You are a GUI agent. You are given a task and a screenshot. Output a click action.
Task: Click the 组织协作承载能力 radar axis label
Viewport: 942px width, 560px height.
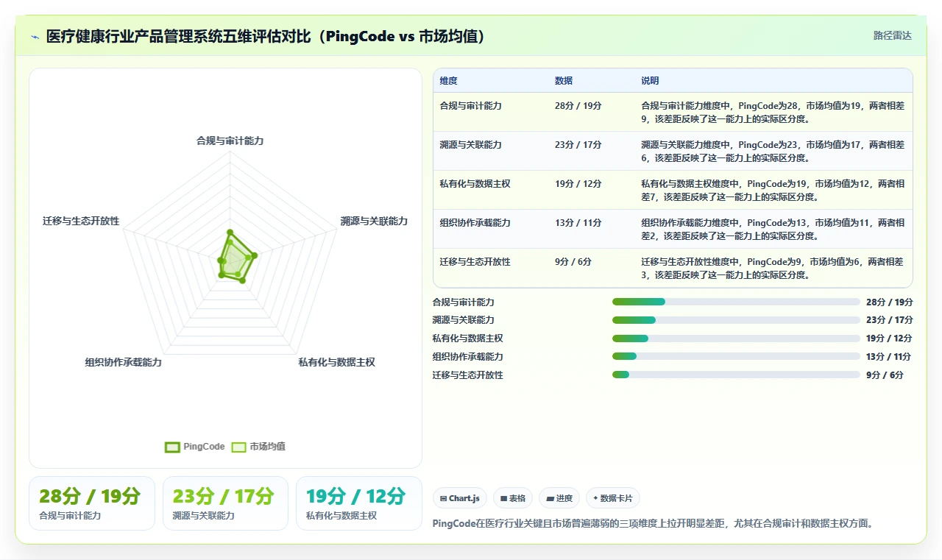[123, 362]
